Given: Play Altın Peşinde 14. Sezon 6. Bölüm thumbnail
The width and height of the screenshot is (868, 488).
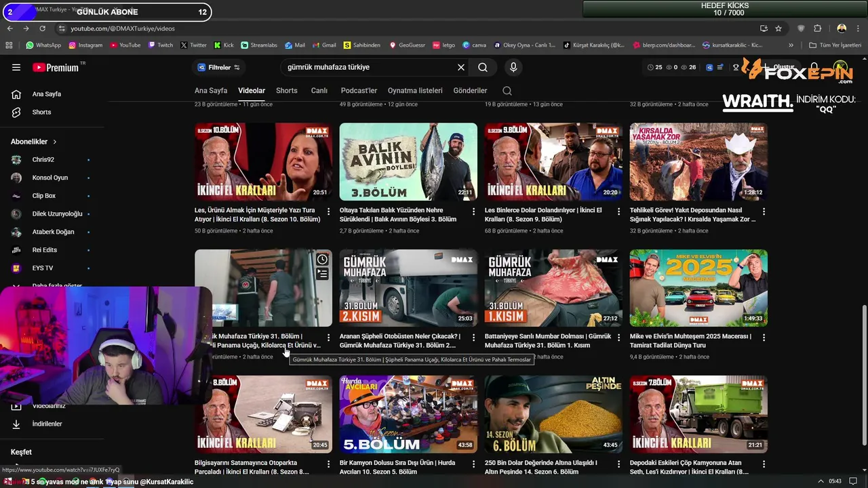Looking at the screenshot, I should 553,414.
